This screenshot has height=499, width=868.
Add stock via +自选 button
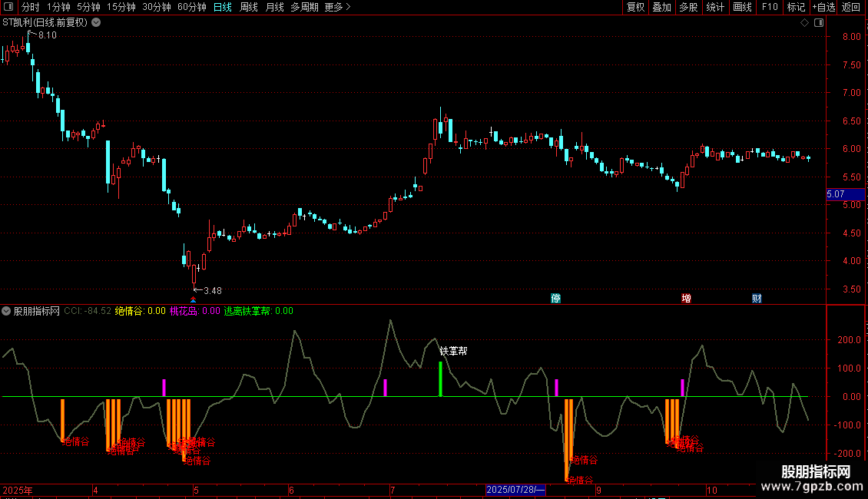click(823, 7)
